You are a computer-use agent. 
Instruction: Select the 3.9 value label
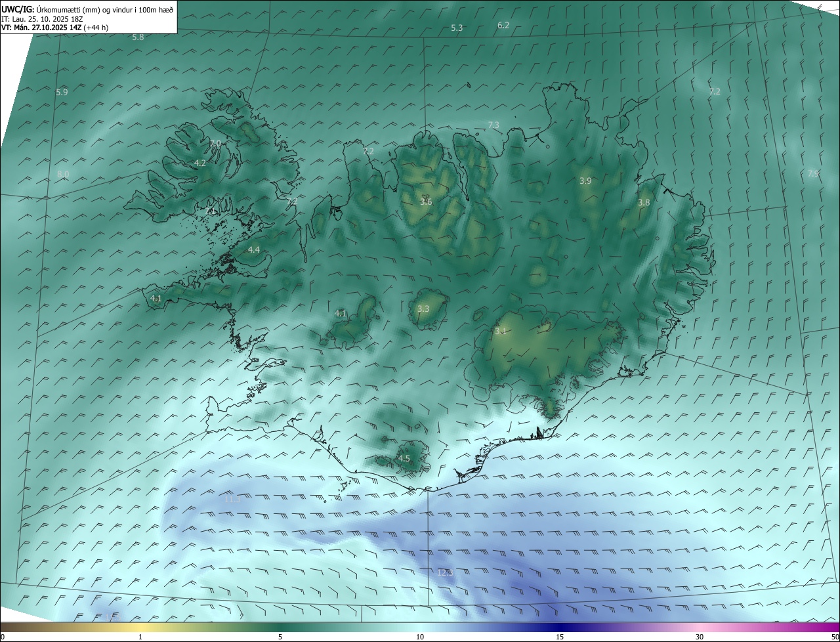(585, 181)
